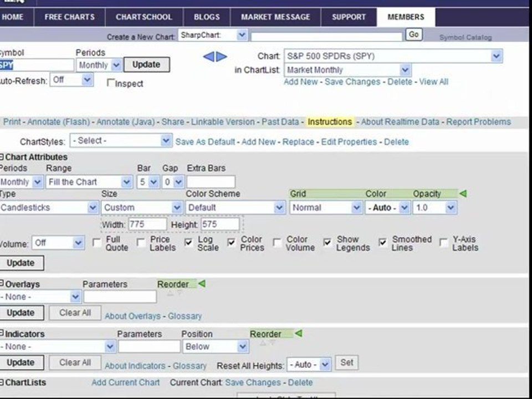The width and height of the screenshot is (532, 399).
Task: Collapse the ChartLists section
Action: (1, 382)
